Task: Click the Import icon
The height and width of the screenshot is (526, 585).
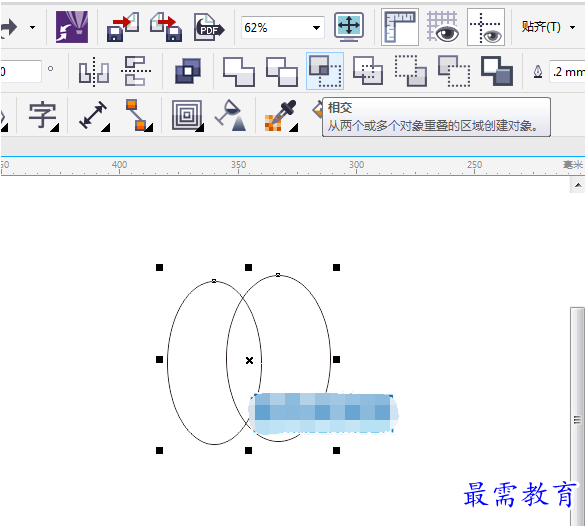Action: coord(123,27)
